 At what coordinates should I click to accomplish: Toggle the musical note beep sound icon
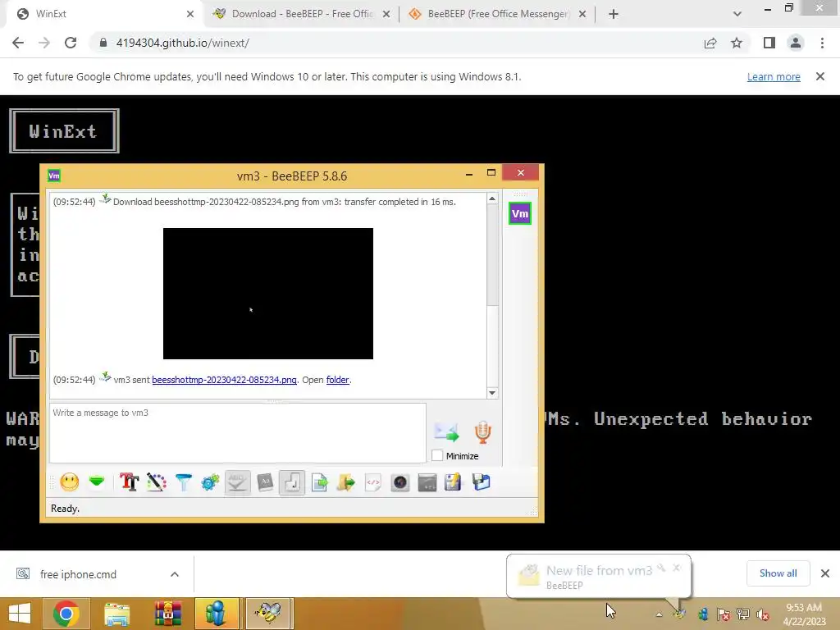[x=292, y=482]
